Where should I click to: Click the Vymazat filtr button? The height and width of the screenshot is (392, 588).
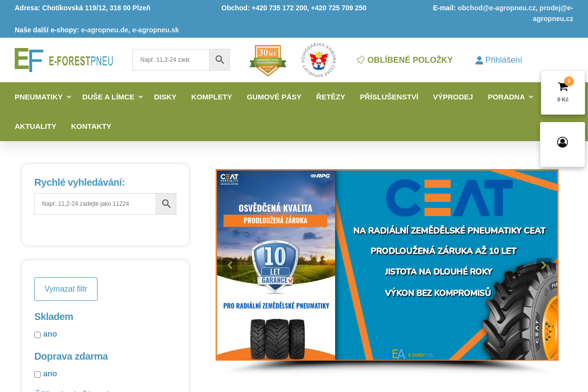pyautogui.click(x=66, y=289)
